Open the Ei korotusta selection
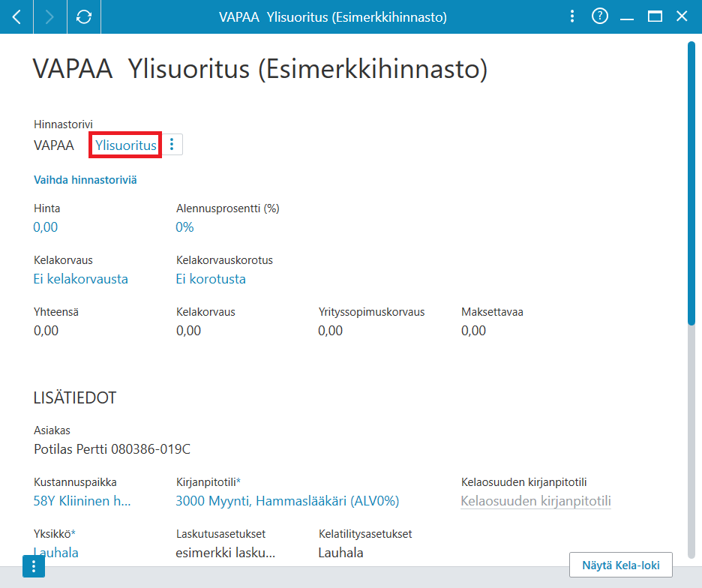 click(x=211, y=279)
